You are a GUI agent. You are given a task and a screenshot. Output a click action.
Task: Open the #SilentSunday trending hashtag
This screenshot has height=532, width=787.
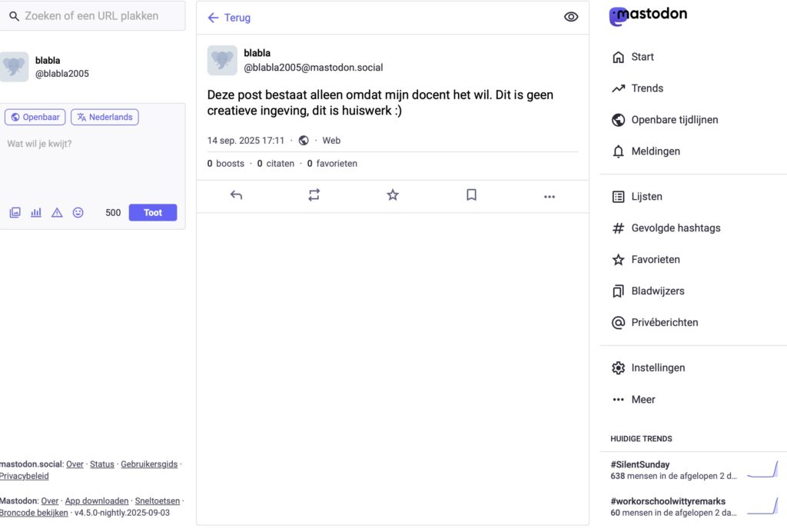640,464
